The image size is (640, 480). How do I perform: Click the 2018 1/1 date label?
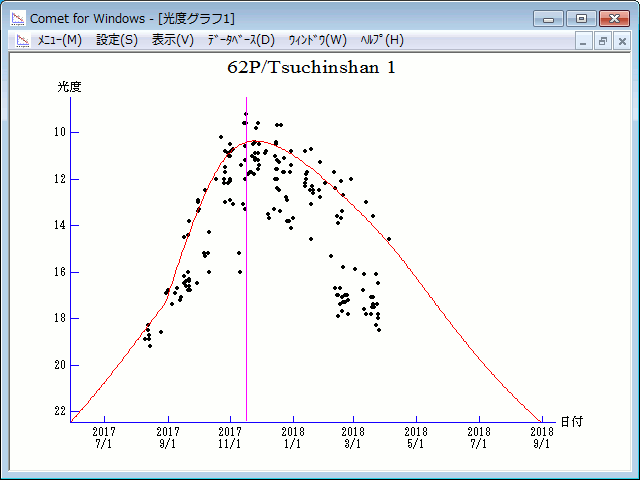293,437
